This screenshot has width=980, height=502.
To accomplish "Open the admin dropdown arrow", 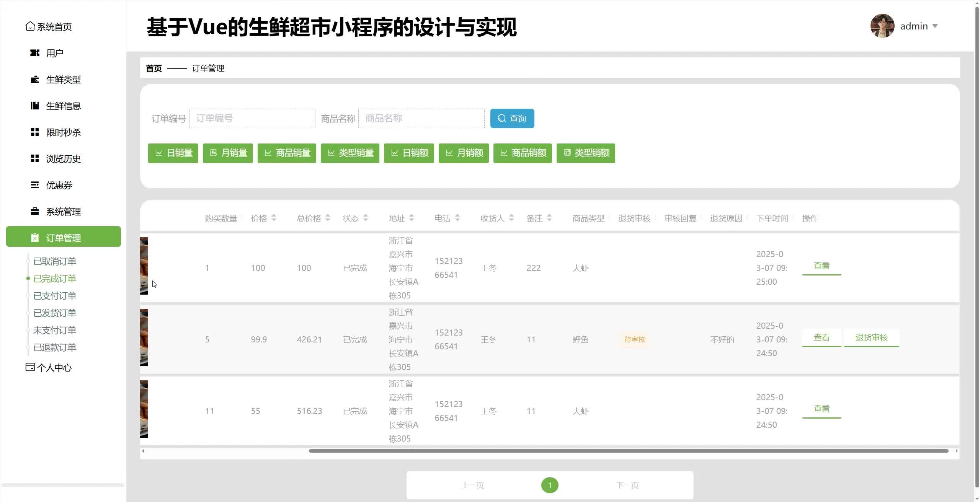I will point(935,26).
